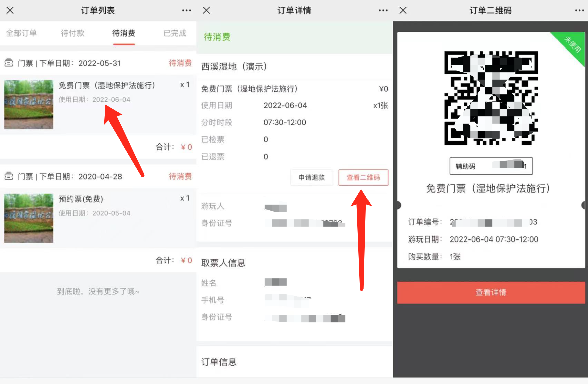Click the order QR code image
Viewport: 588px width, 384px height.
tap(491, 98)
